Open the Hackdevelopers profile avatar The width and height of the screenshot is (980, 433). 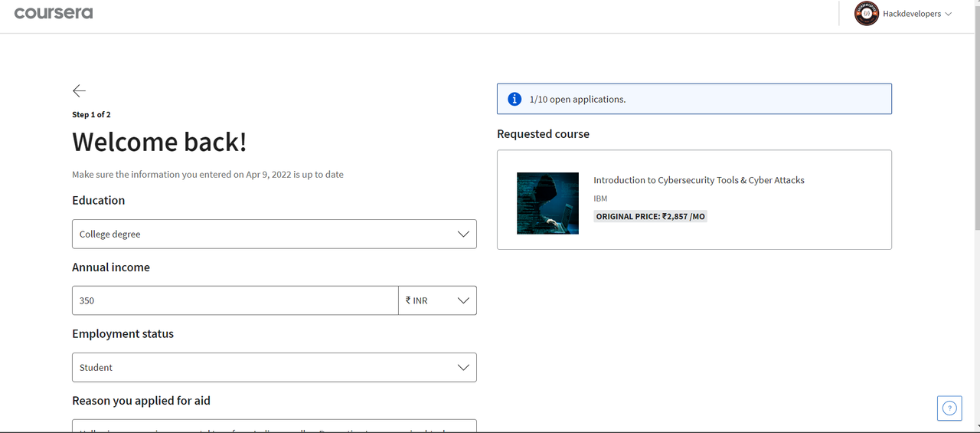coord(867,14)
